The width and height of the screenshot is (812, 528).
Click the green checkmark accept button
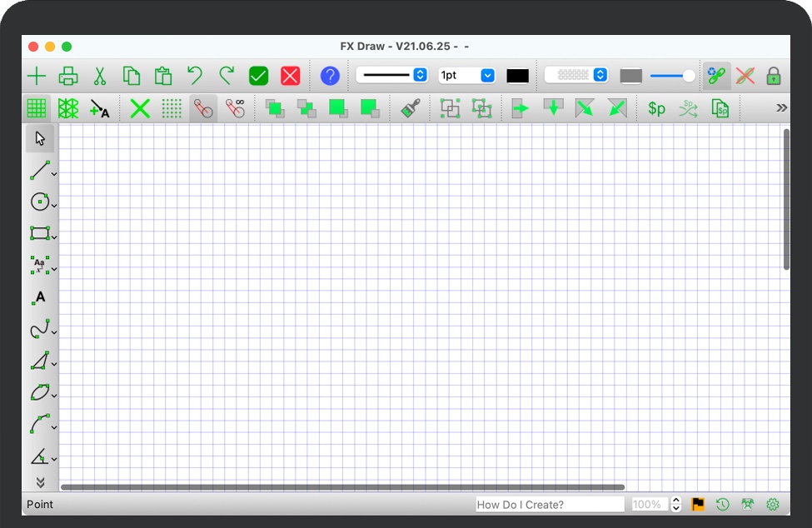258,76
